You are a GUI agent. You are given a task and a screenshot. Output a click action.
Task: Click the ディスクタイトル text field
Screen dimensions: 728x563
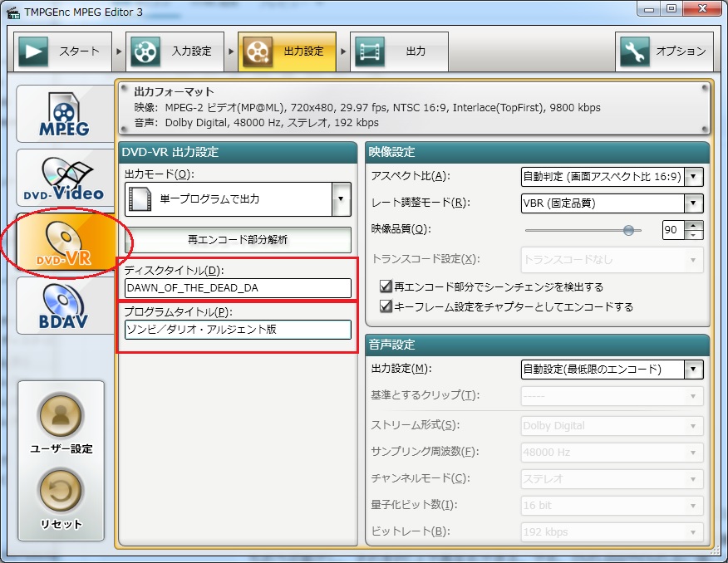pyautogui.click(x=238, y=288)
